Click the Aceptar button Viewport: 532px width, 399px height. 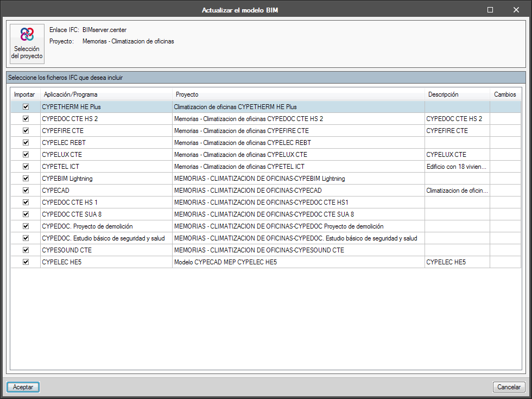click(23, 387)
